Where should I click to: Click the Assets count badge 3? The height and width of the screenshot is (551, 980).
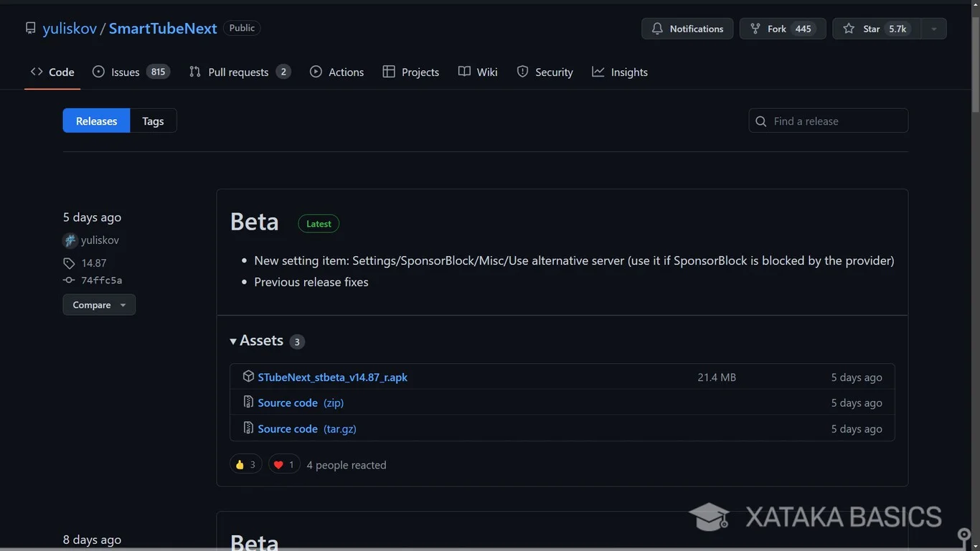(x=297, y=342)
